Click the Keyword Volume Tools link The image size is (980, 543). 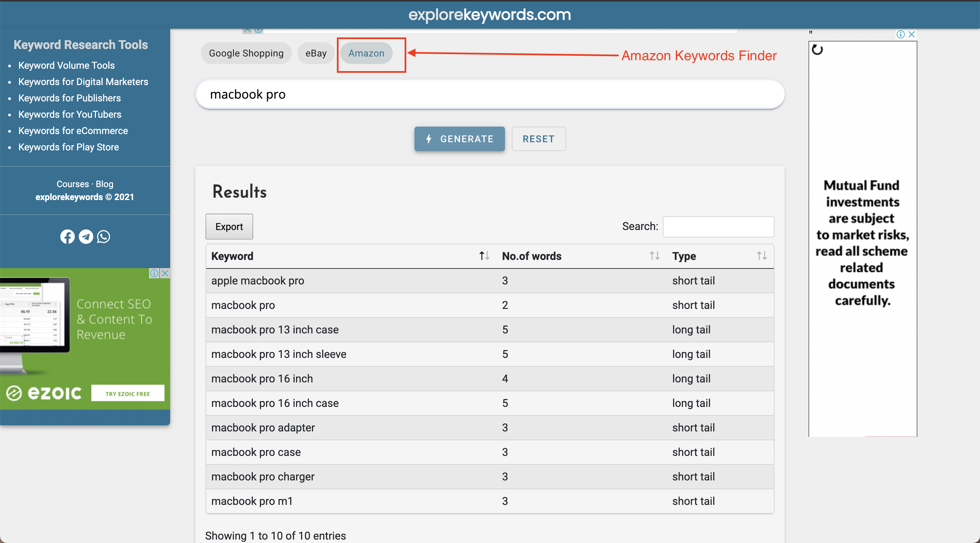66,65
